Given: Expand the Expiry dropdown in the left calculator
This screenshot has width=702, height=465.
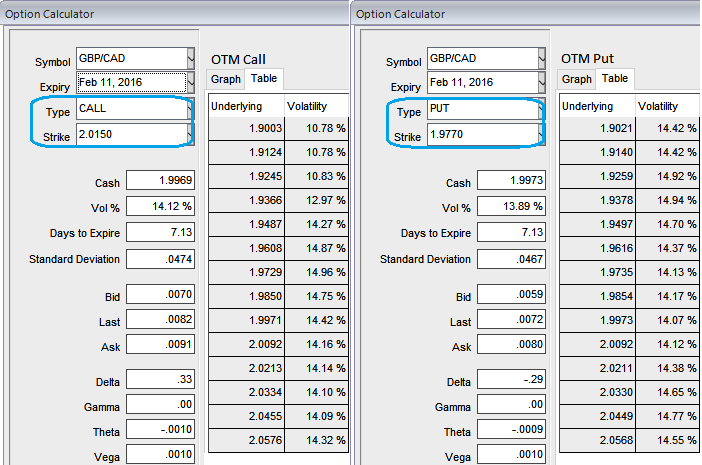Looking at the screenshot, I should pyautogui.click(x=190, y=83).
